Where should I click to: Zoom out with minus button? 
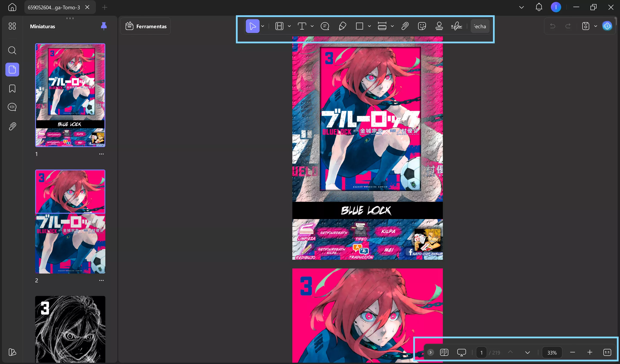pyautogui.click(x=572, y=352)
